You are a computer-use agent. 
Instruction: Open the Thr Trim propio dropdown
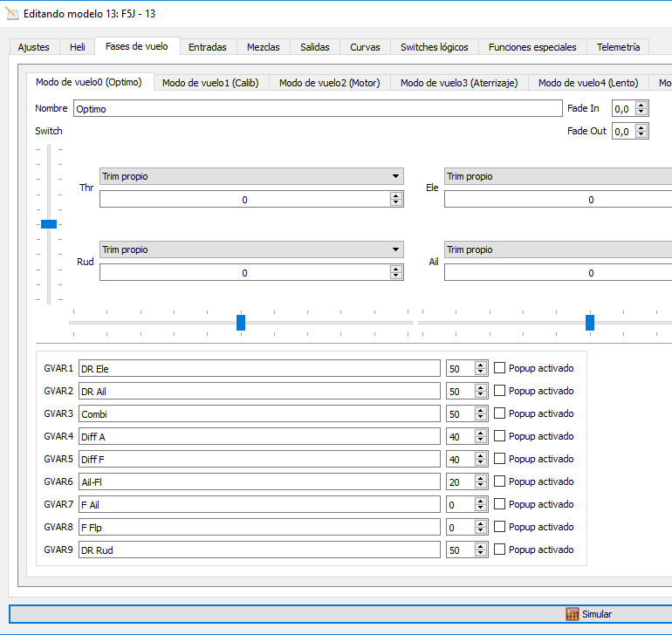251,176
